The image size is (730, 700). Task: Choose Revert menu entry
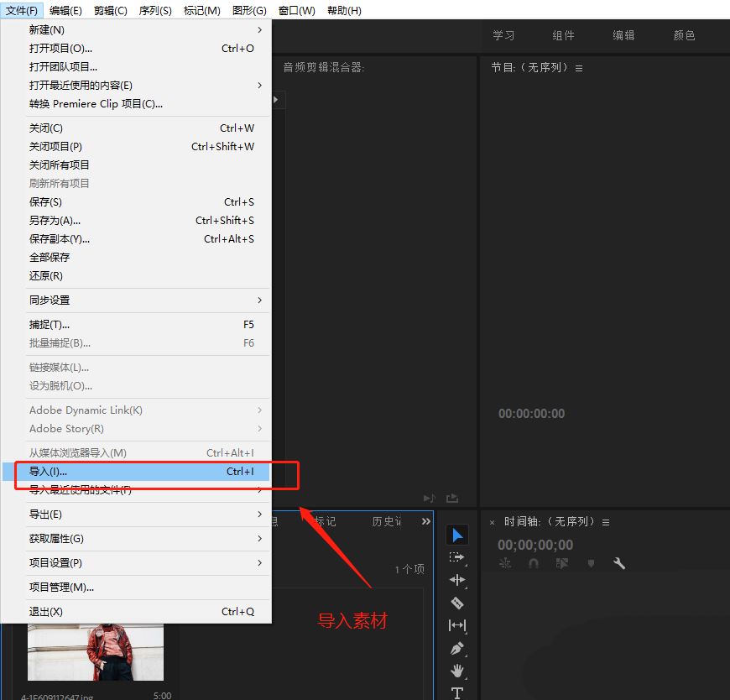(x=136, y=275)
